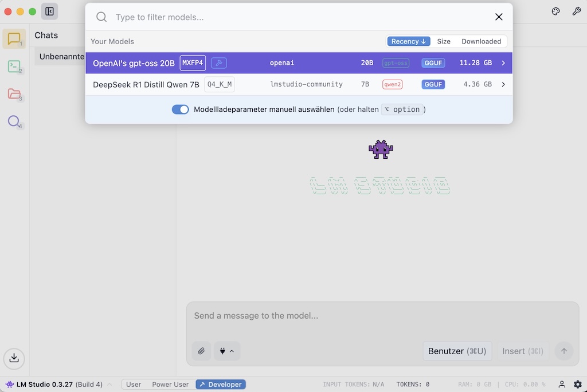
Task: Expand gpt-oss 20B row chevron
Action: (x=503, y=63)
